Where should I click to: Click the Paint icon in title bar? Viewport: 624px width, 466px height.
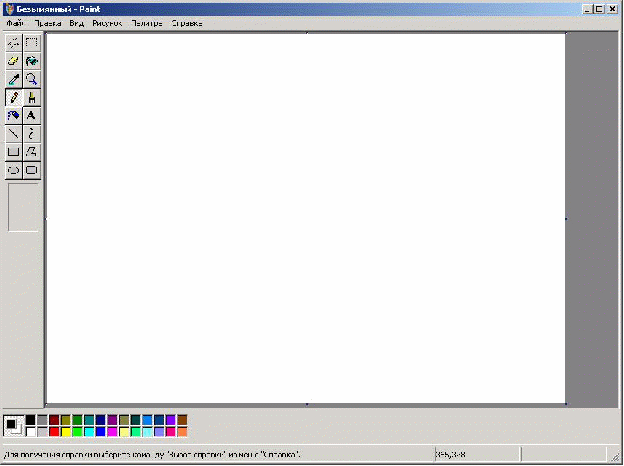coord(9,9)
